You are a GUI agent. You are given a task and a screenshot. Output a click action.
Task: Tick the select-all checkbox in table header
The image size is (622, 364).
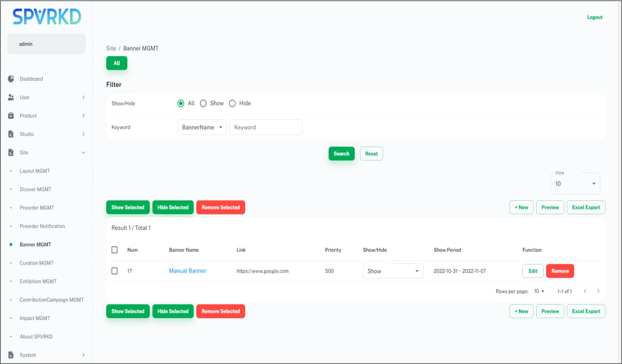click(115, 250)
